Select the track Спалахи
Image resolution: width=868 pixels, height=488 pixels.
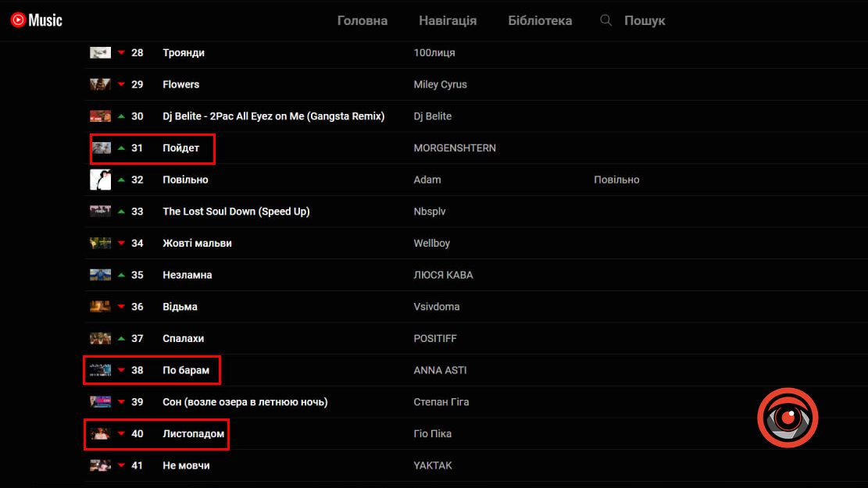coord(184,339)
